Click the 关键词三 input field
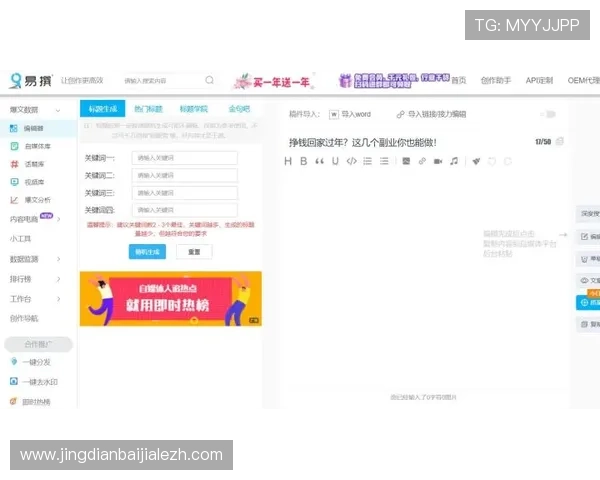600x480 pixels. 185,193
